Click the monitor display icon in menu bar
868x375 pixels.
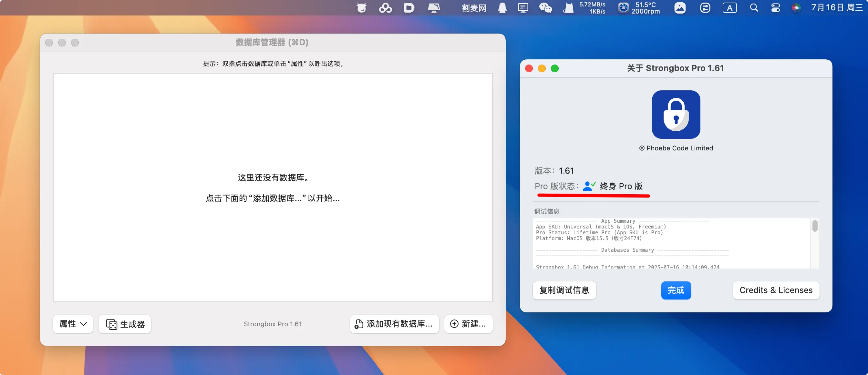point(523,8)
